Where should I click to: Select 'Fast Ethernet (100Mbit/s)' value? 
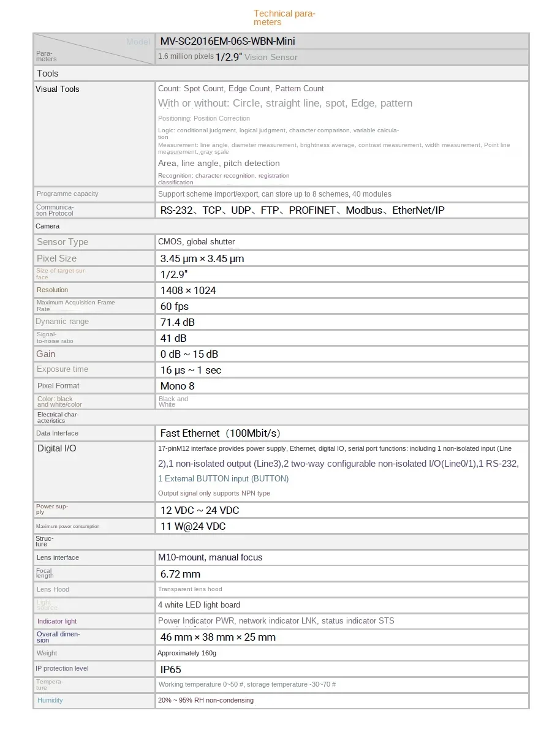click(x=220, y=434)
